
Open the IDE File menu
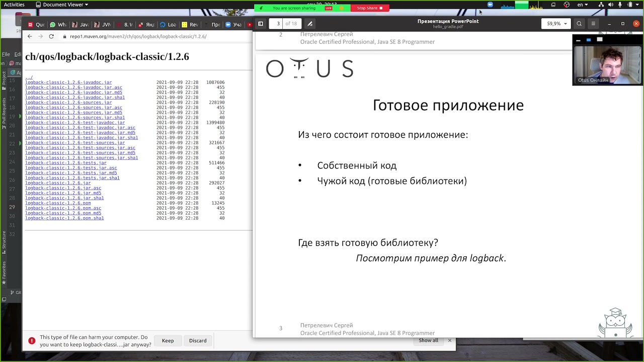point(6,54)
